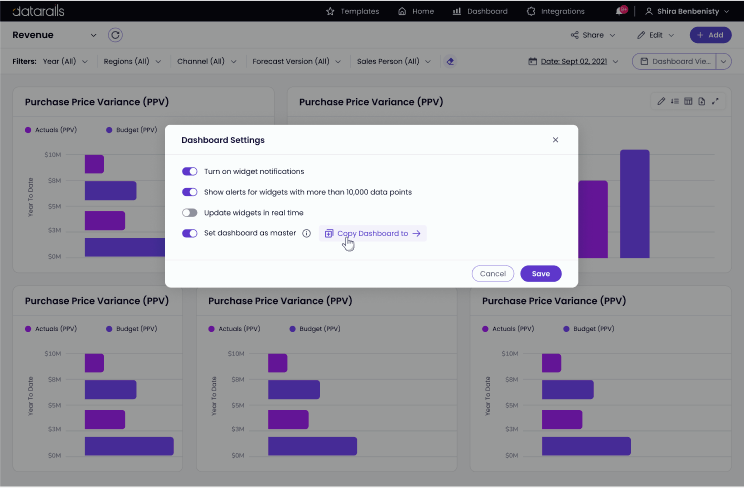Disable the widget notifications toggle
744x488 pixels.
coord(190,172)
